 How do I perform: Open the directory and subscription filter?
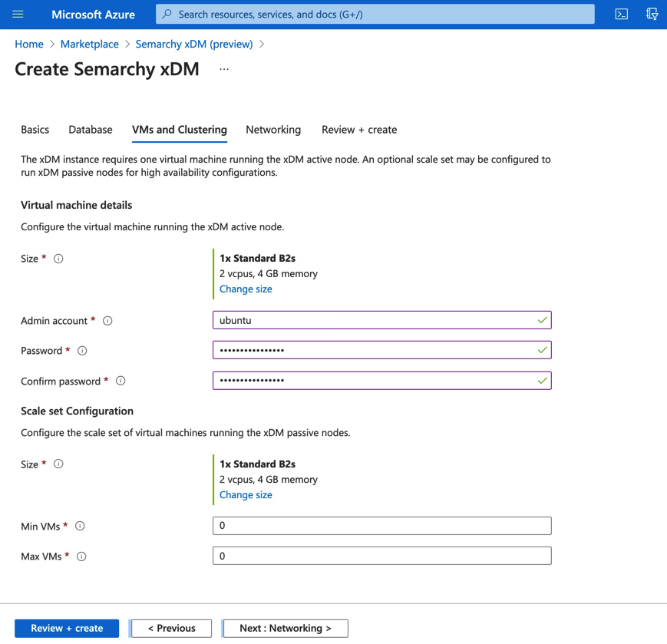652,14
